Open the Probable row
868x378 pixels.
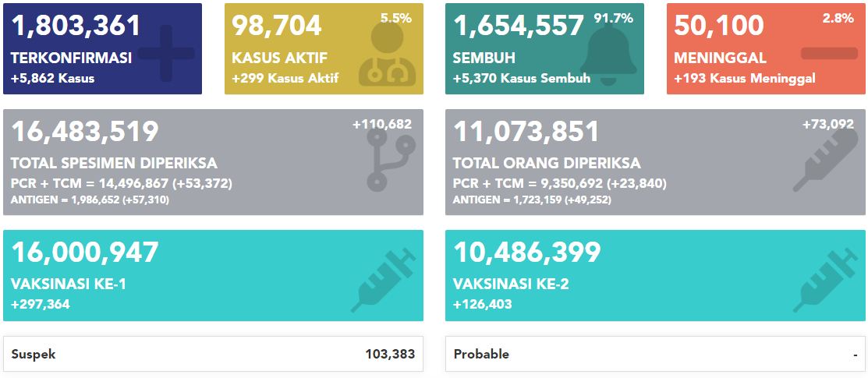[655, 354]
